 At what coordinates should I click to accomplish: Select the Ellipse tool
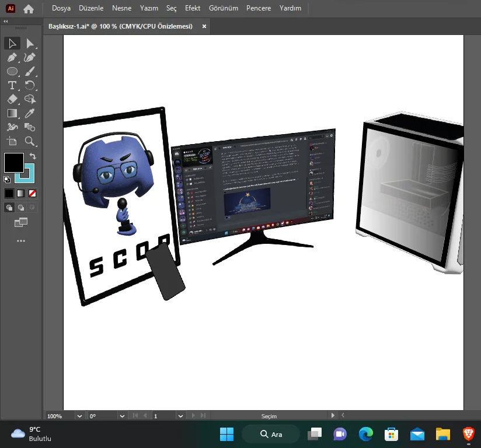click(x=12, y=71)
